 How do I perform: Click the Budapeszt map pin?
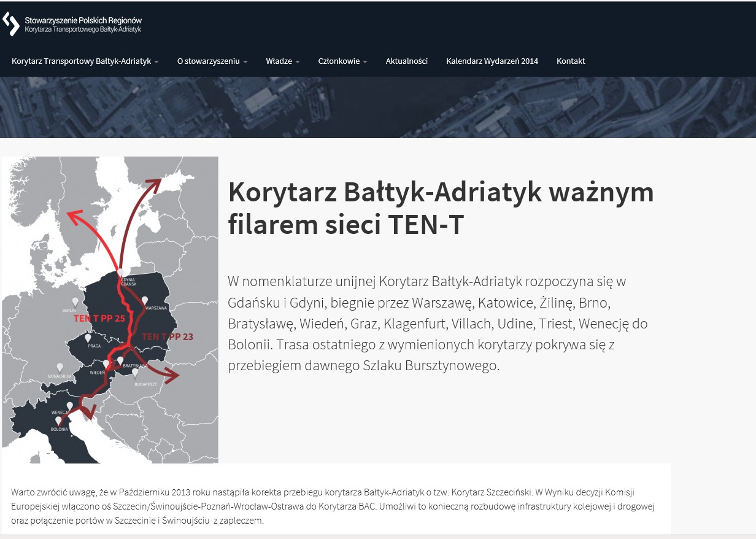pos(135,372)
